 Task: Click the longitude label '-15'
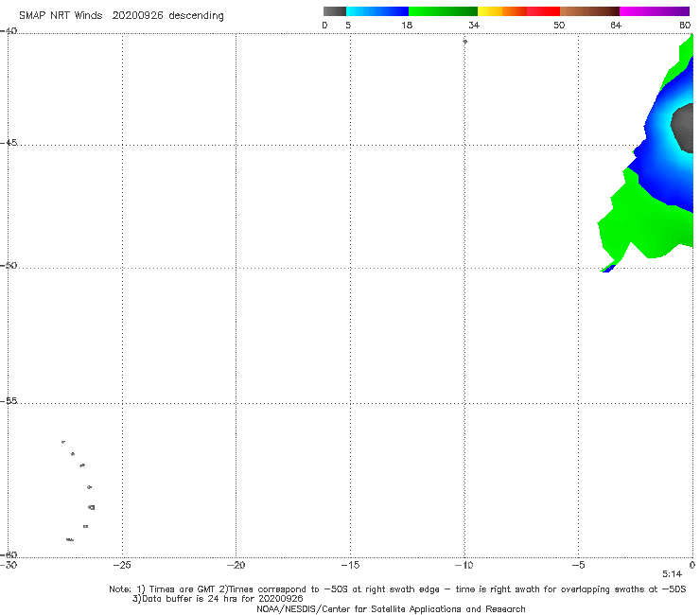coord(350,566)
